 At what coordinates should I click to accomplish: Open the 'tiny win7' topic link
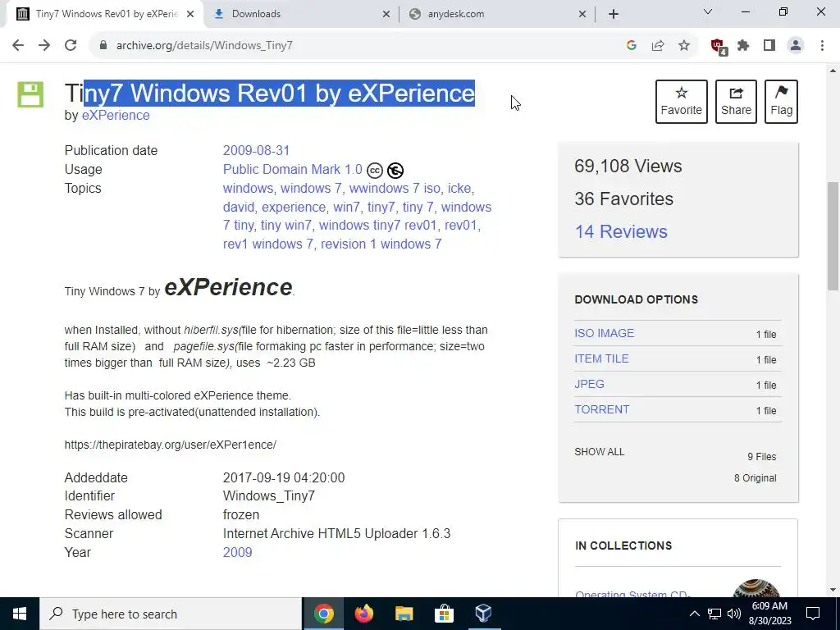pos(285,225)
